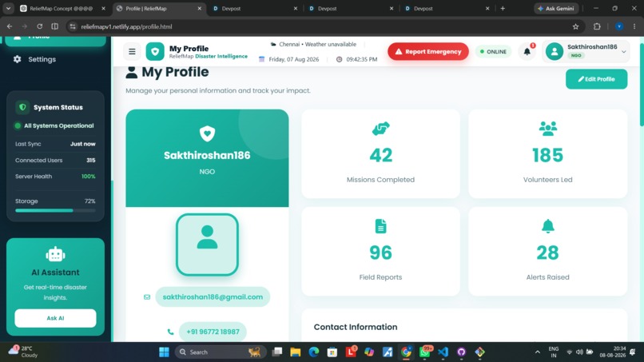Click the people icon on Volunteers Led card

click(x=548, y=129)
